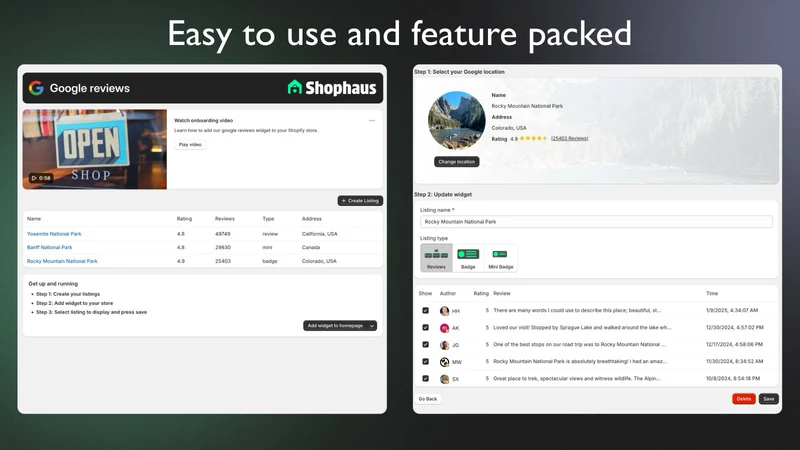Image resolution: width=800 pixels, height=450 pixels.
Task: Click the Rating column header in listings table
Action: (184, 219)
